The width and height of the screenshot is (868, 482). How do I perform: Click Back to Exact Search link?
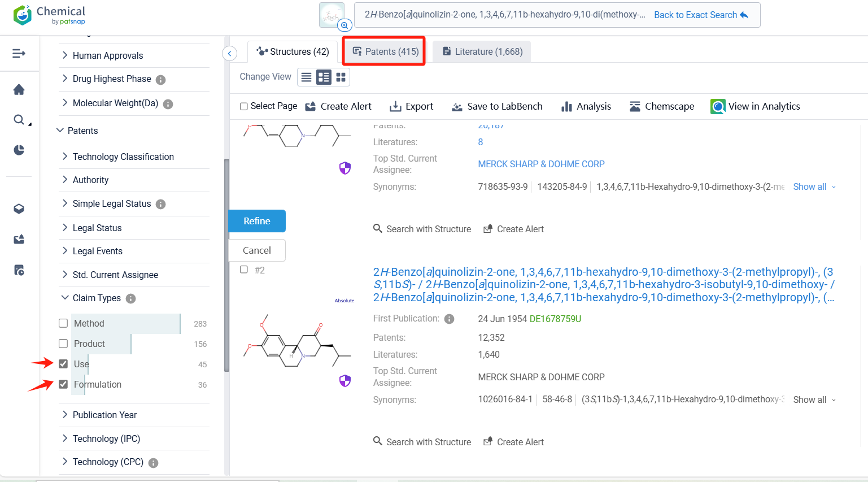[x=701, y=15]
